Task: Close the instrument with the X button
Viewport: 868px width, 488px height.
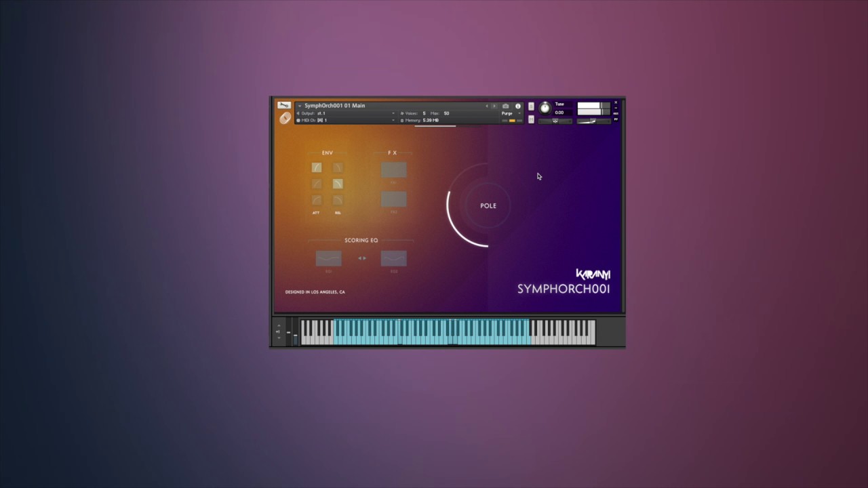Action: [616, 102]
